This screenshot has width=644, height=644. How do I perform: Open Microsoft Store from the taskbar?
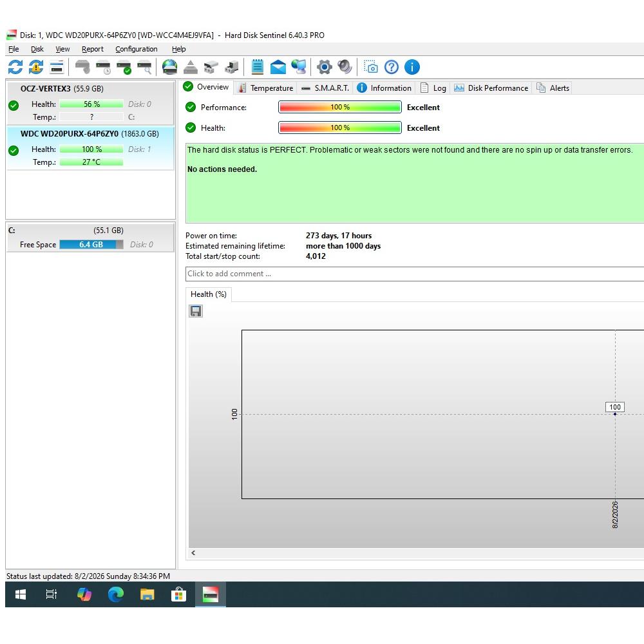click(x=178, y=594)
